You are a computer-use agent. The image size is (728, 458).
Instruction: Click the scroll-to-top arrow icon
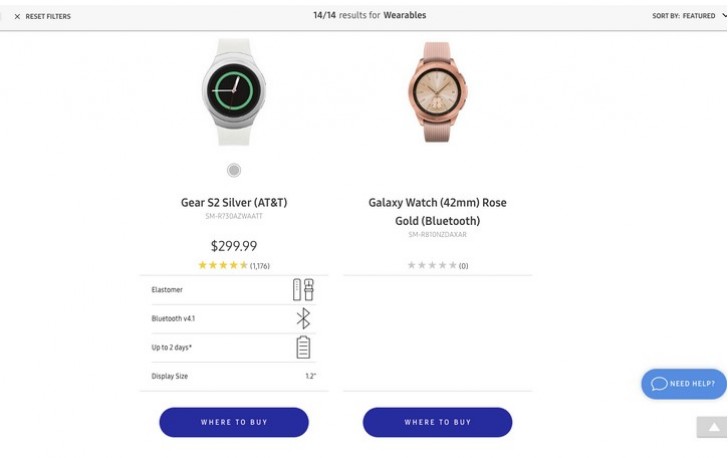(x=713, y=427)
